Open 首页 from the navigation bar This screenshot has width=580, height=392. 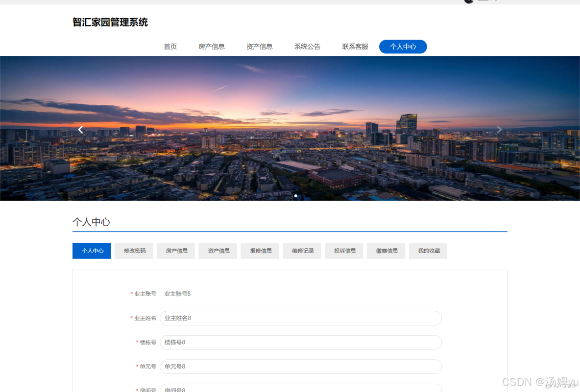(x=169, y=46)
